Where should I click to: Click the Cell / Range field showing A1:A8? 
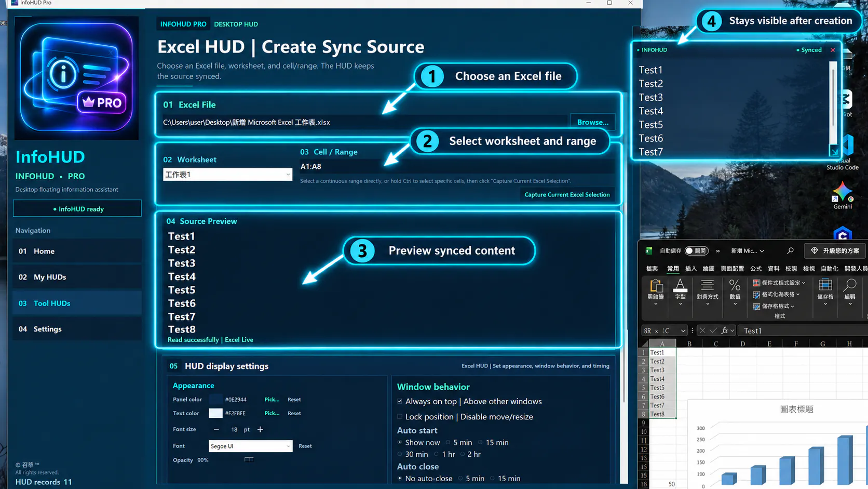point(457,166)
